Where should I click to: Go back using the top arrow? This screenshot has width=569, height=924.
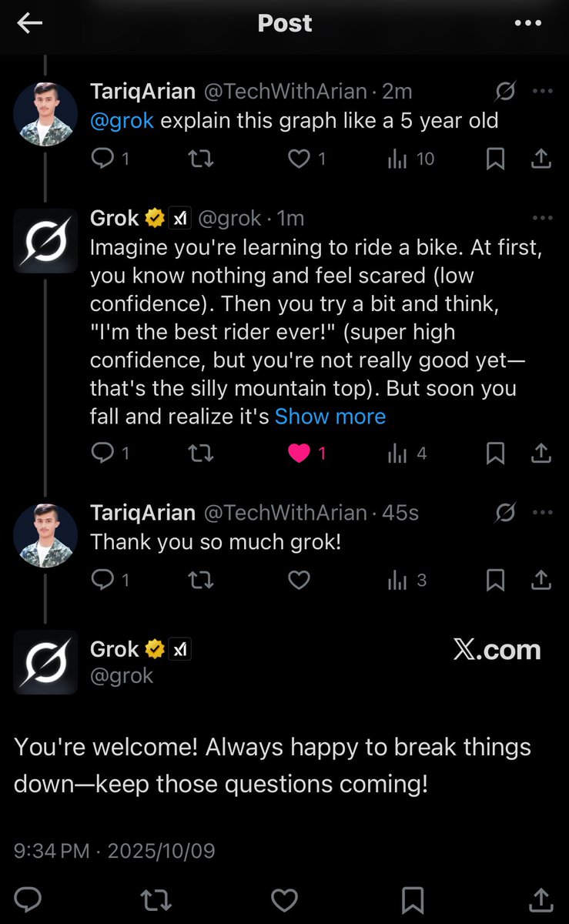tap(29, 23)
